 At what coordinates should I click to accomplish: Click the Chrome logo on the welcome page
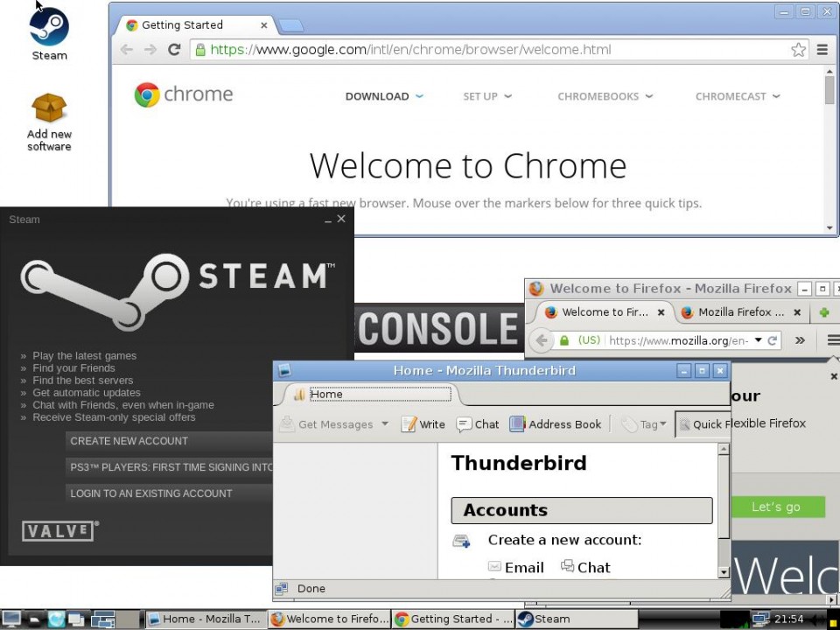tap(184, 94)
